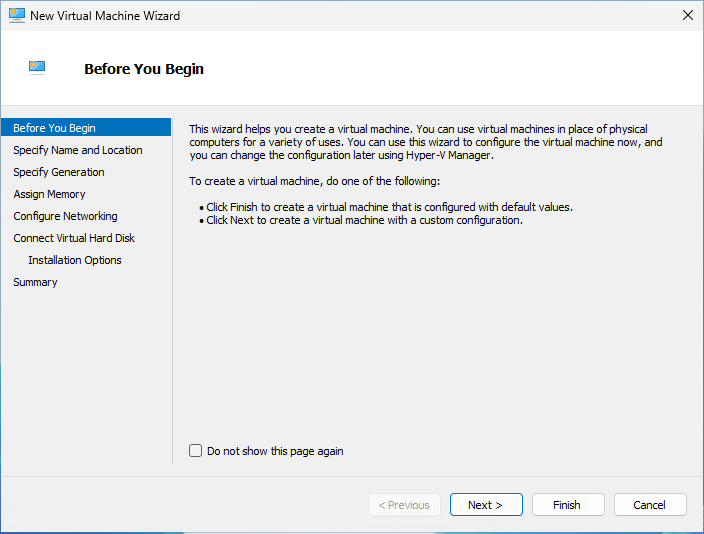The image size is (704, 534).
Task: Select the Installation Options sub-step
Action: pos(75,260)
